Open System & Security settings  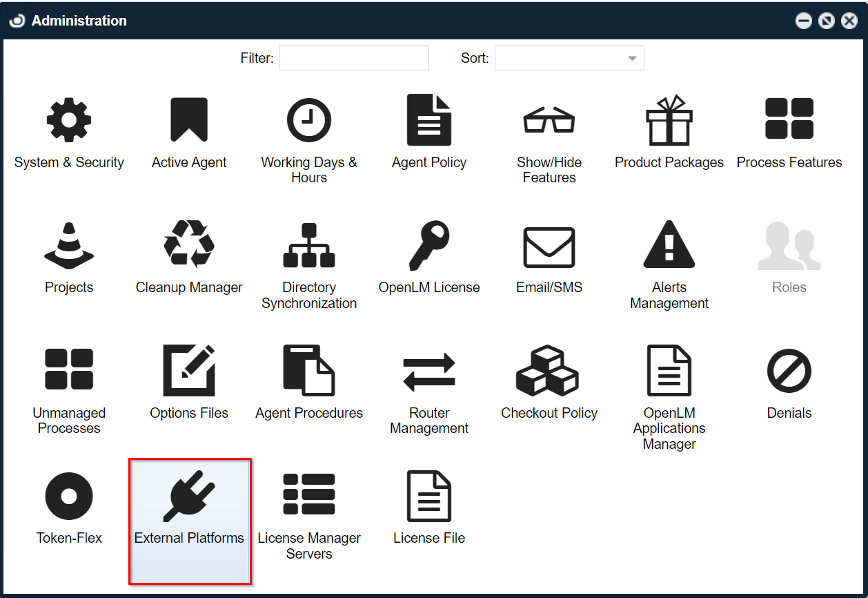tap(69, 121)
